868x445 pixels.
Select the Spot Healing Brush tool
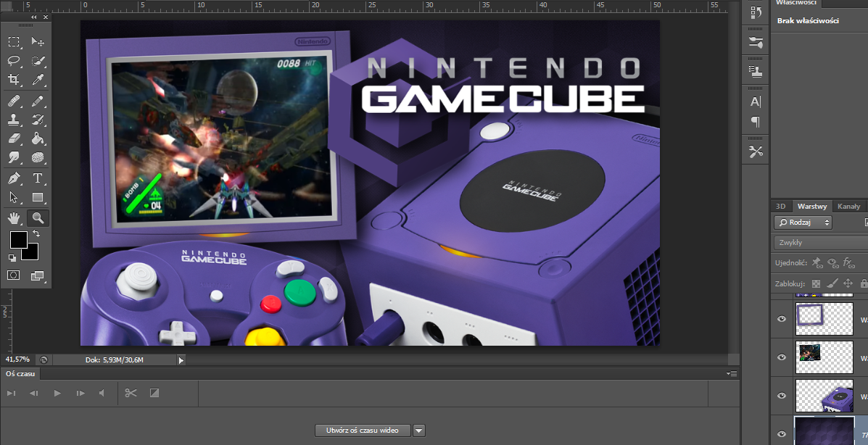(14, 101)
